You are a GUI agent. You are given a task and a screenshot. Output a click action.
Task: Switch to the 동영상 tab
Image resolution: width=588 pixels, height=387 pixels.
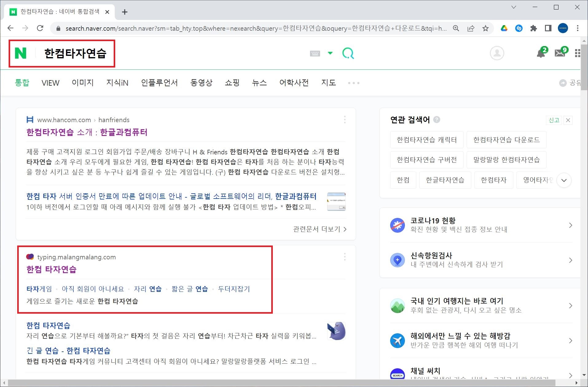(202, 83)
